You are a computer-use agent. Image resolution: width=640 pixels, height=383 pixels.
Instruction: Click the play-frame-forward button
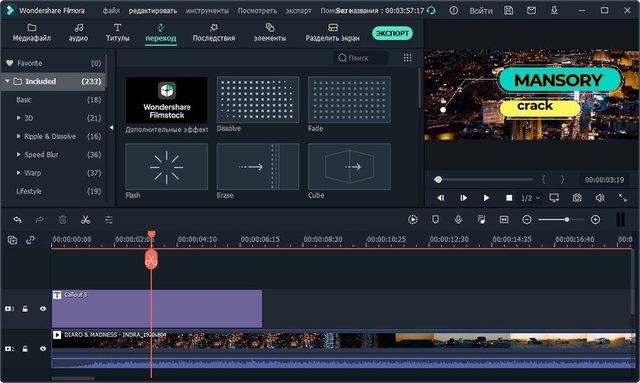click(x=464, y=198)
